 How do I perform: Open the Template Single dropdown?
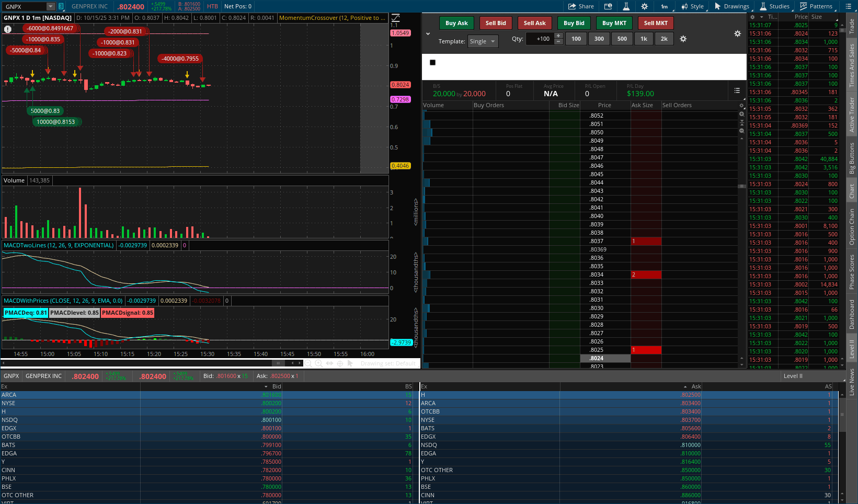(x=483, y=41)
